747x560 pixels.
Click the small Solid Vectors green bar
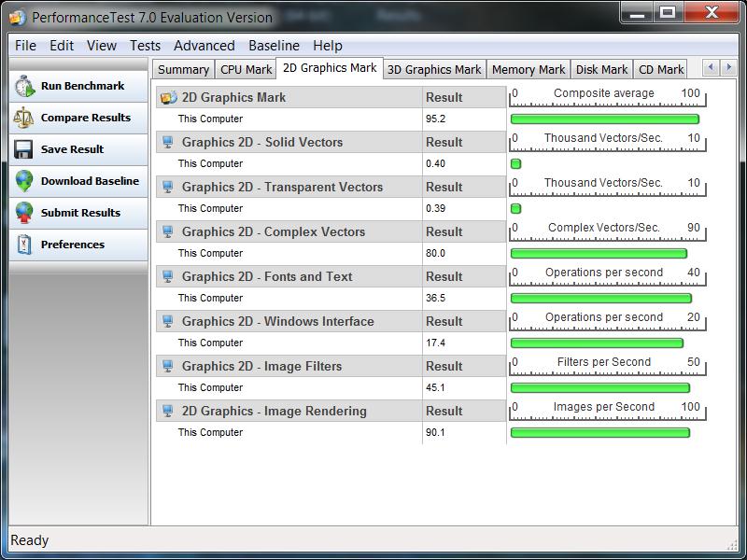pos(515,164)
